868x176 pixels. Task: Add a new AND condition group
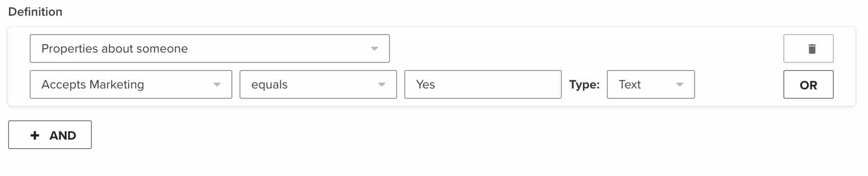(x=50, y=135)
